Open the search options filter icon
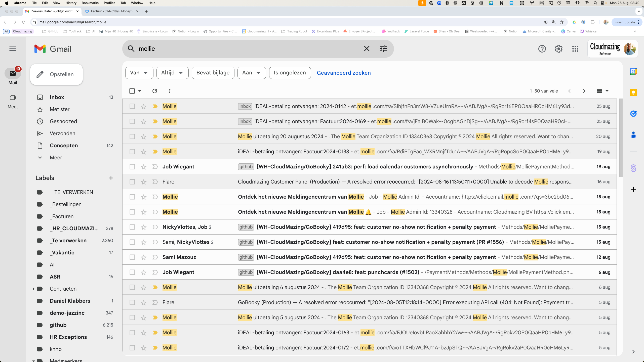 tap(383, 49)
